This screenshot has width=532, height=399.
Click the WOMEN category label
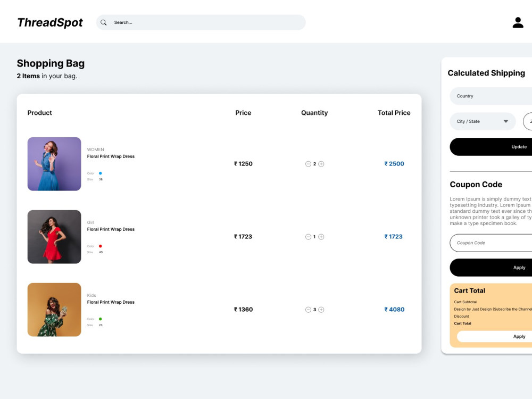(95, 149)
